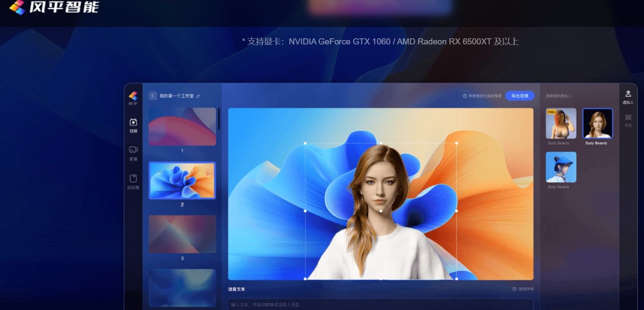644x310 pixels.
Task: Open the 虚拟人 (avatar) panel tab
Action: [628, 97]
